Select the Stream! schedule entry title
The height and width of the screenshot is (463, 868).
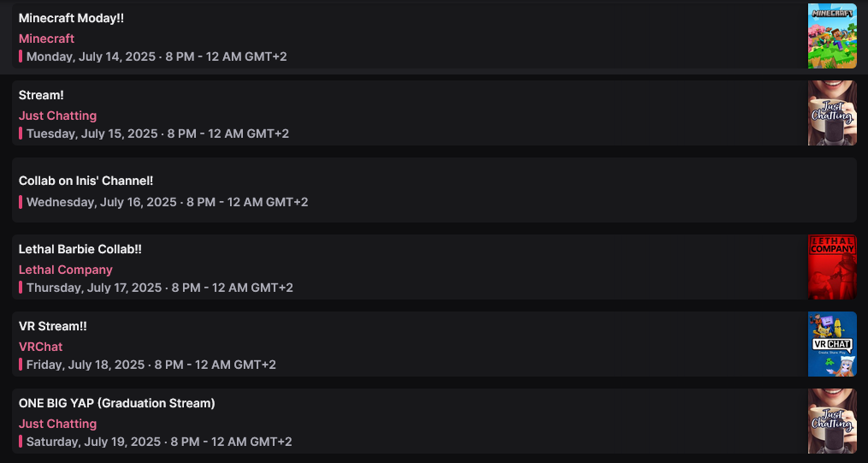[41, 95]
